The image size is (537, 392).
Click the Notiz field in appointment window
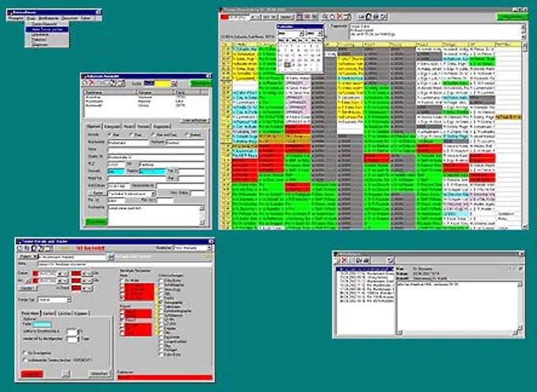pos(125,264)
